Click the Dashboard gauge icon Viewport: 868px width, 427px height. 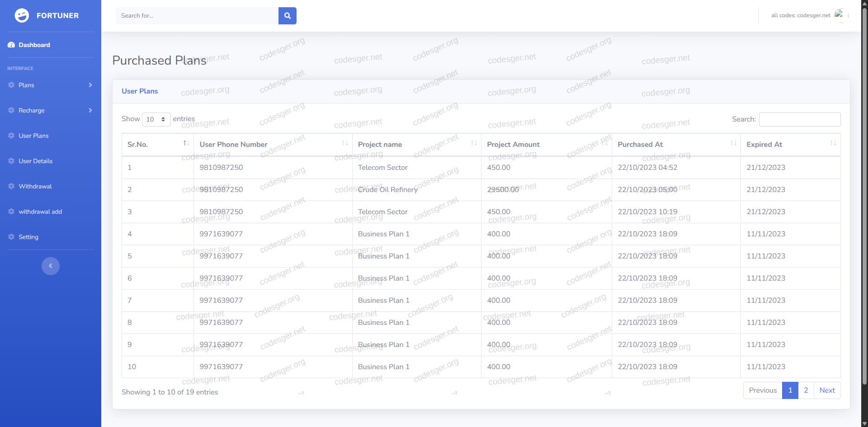click(11, 45)
